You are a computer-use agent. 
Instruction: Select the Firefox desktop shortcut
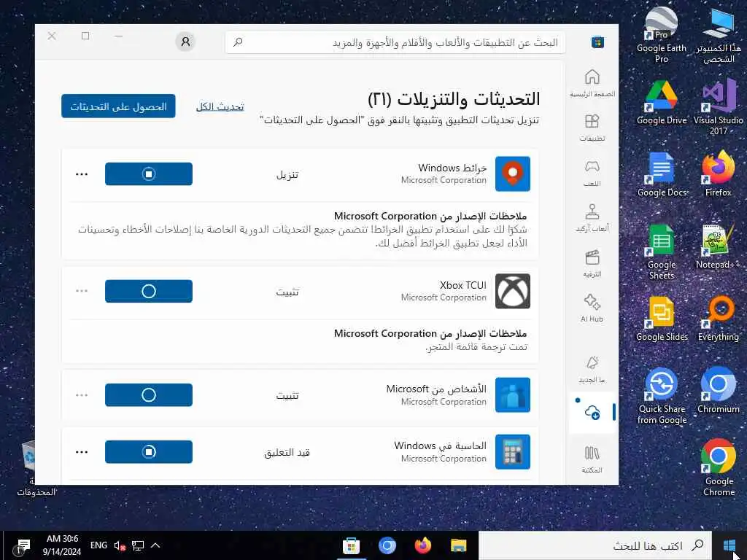click(x=718, y=174)
